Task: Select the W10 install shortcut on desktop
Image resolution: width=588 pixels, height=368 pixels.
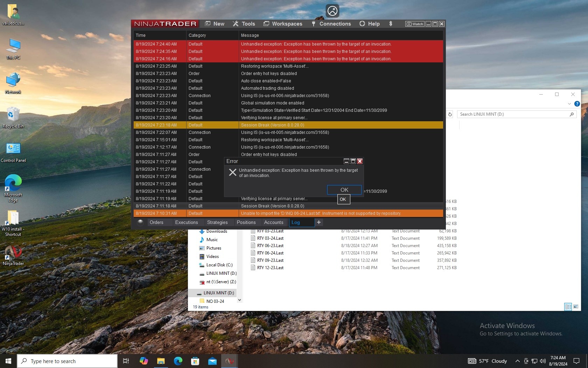Action: coord(13,223)
